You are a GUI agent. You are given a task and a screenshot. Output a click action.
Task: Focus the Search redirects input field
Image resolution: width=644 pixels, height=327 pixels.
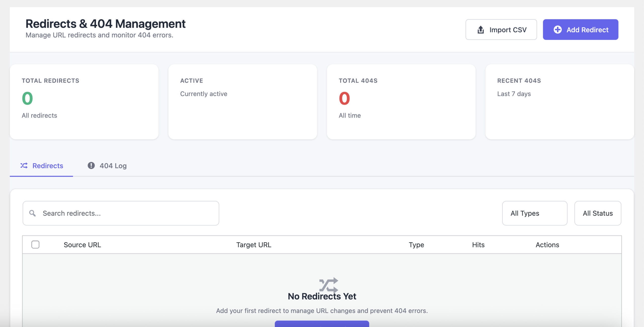click(126, 213)
